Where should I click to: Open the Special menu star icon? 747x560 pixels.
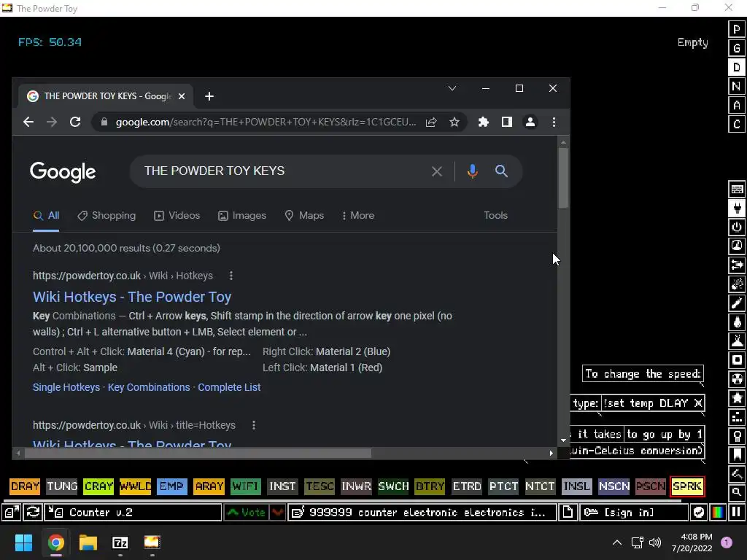(x=737, y=398)
